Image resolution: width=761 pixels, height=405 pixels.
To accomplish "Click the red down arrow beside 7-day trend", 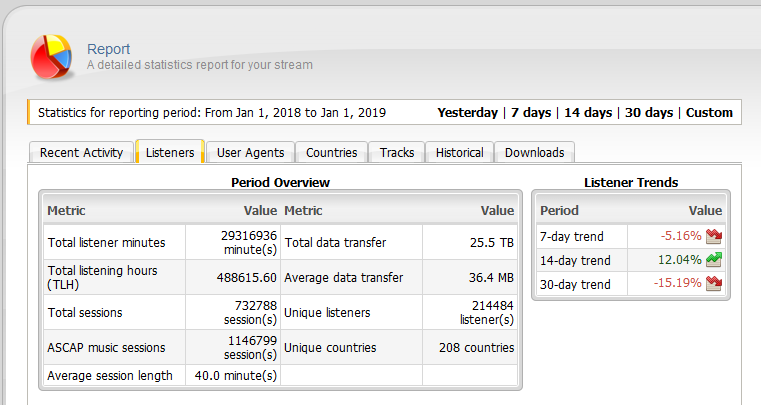I will (713, 236).
